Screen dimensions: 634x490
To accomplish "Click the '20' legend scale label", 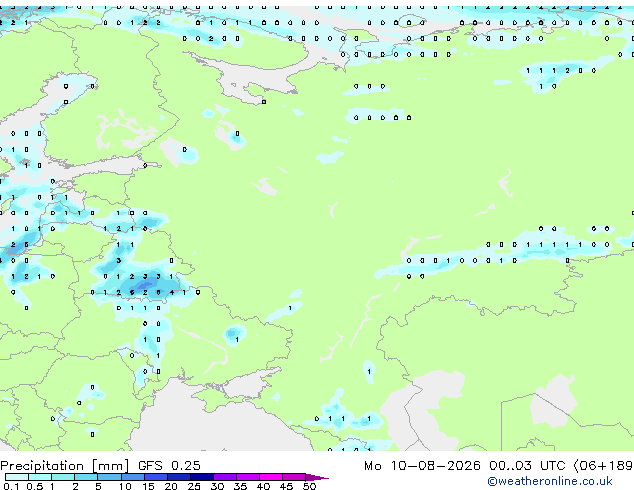I will 171,486.
